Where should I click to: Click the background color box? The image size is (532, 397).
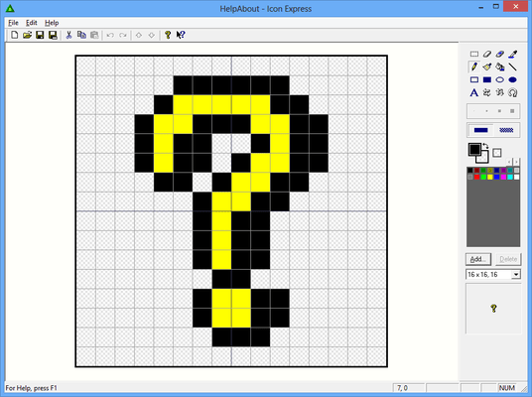pyautogui.click(x=483, y=158)
